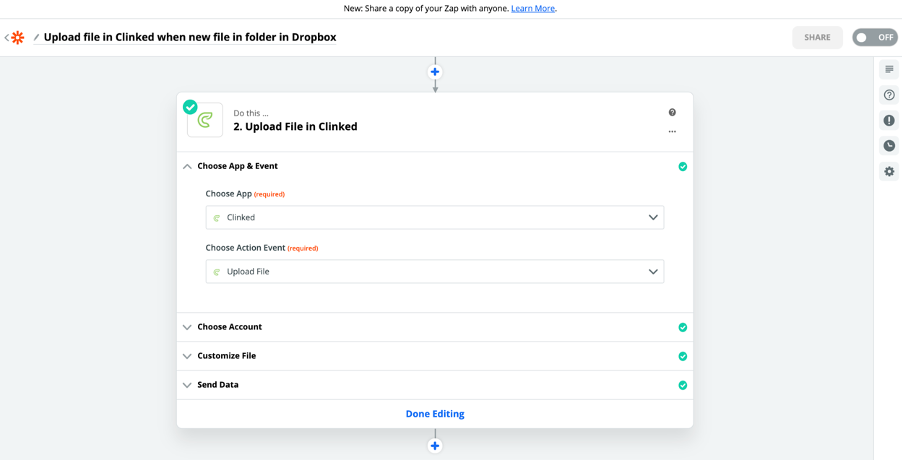Add a step above Upload File step
The width and height of the screenshot is (902, 460).
(435, 72)
